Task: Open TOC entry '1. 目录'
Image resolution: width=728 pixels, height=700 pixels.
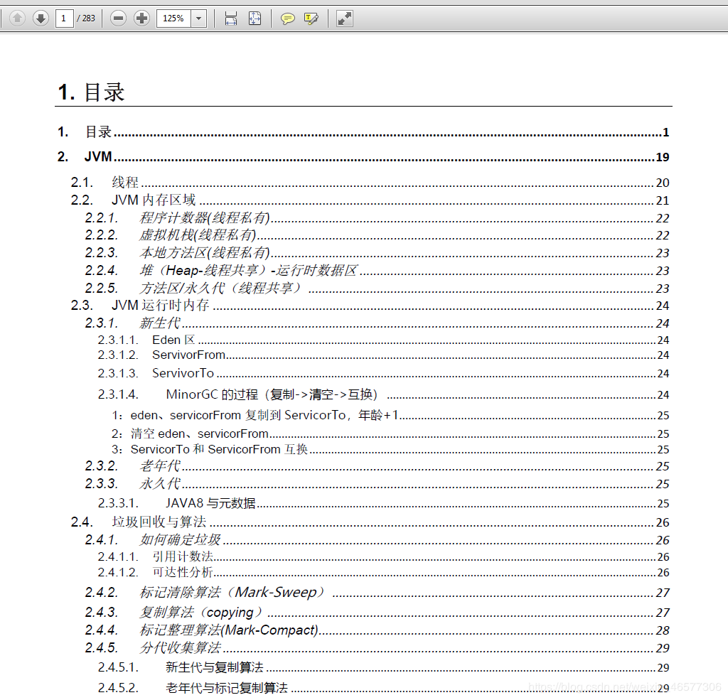Action: pos(363,132)
